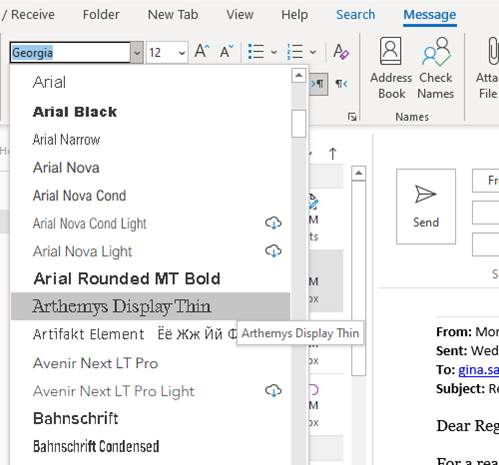The height and width of the screenshot is (465, 499).
Task: Choose the Bahnschrift Condensed font
Action: pyautogui.click(x=150, y=446)
